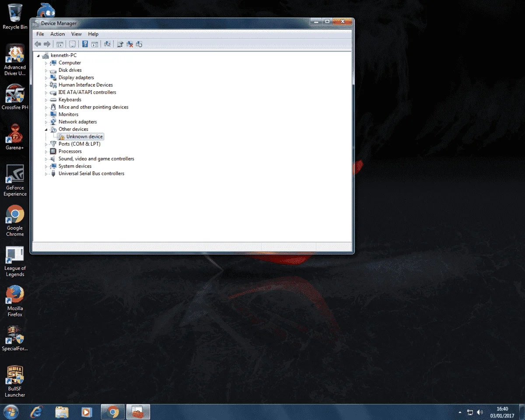Expand the Disk drives category

(46, 70)
